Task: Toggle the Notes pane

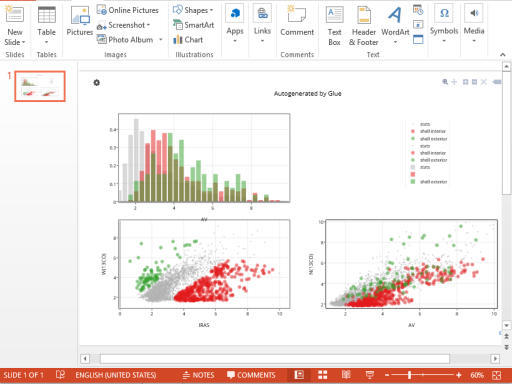Action: 199,375
